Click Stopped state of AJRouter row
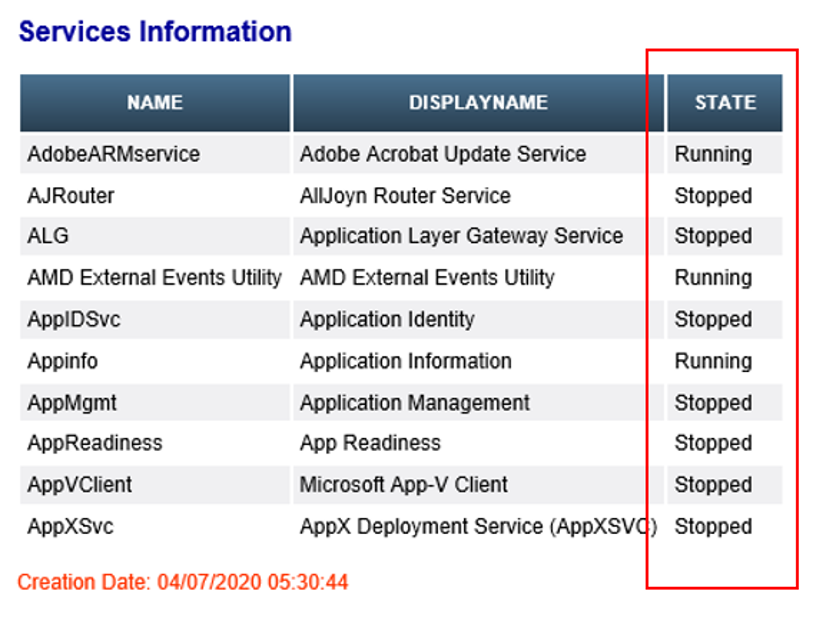The height and width of the screenshot is (621, 825). 725,196
